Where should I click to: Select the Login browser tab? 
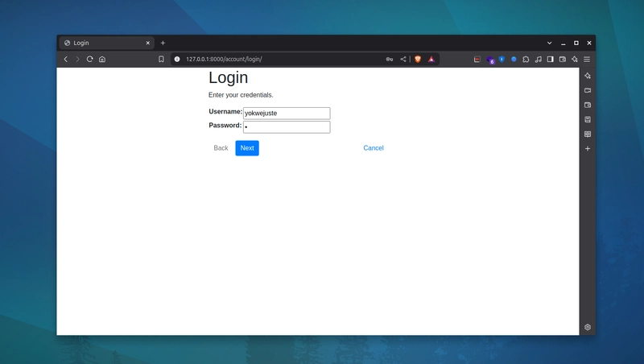click(107, 43)
